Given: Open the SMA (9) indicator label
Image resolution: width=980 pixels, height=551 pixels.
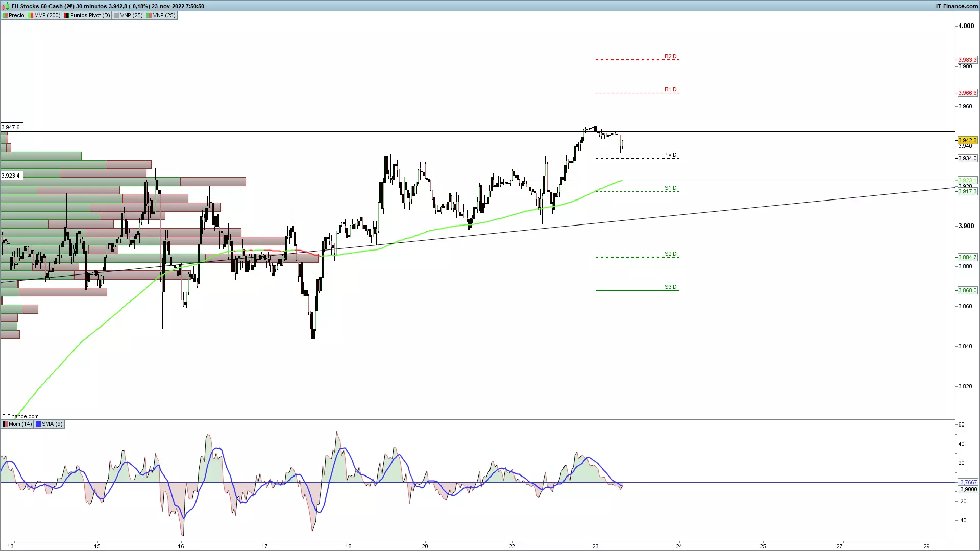Looking at the screenshot, I should point(50,424).
